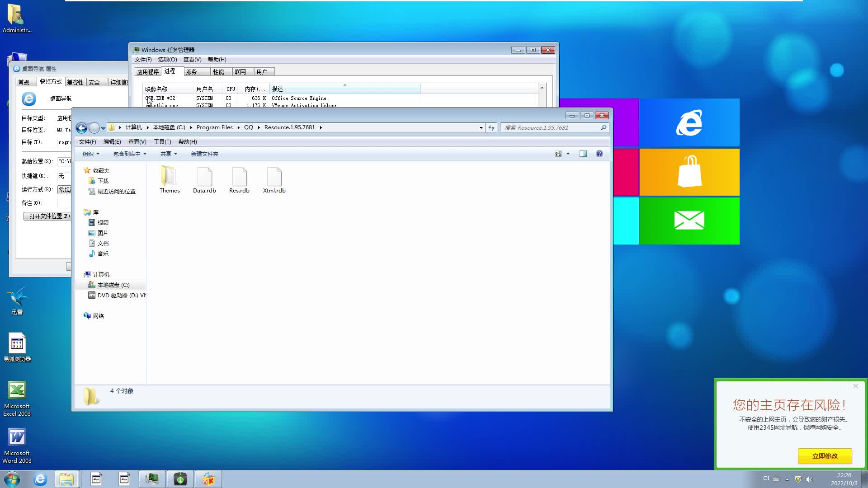Toggle the 视频 library item in sidebar
Viewport: 868px width, 488px height.
[103, 222]
